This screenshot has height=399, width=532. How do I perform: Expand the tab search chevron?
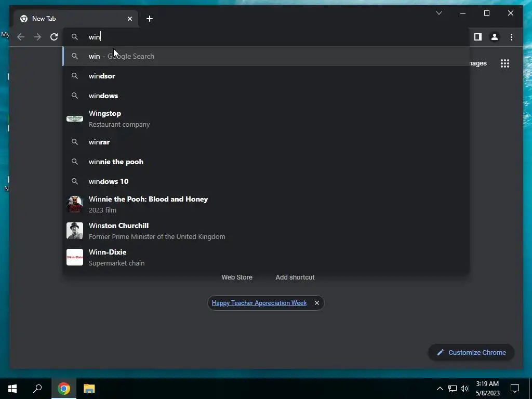(438, 13)
